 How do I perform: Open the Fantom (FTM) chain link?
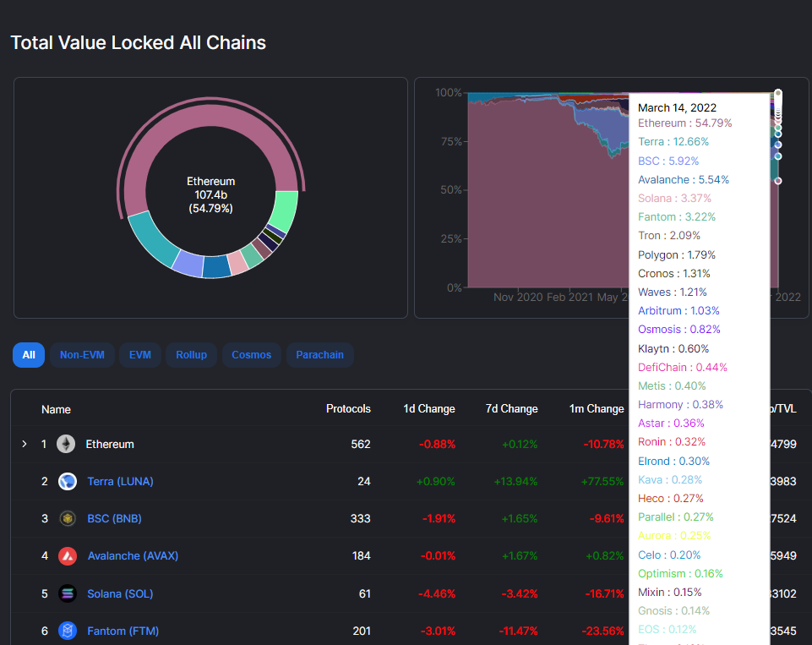123,631
